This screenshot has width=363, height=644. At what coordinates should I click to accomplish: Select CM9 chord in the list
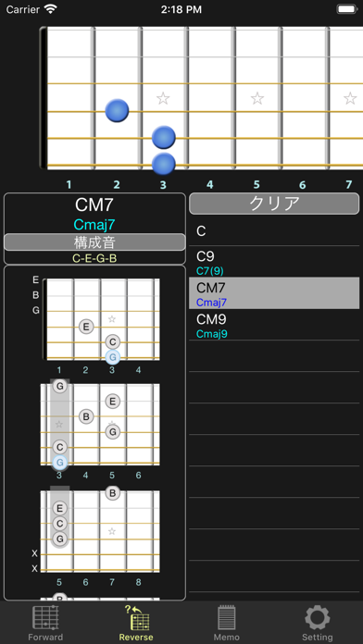274,325
